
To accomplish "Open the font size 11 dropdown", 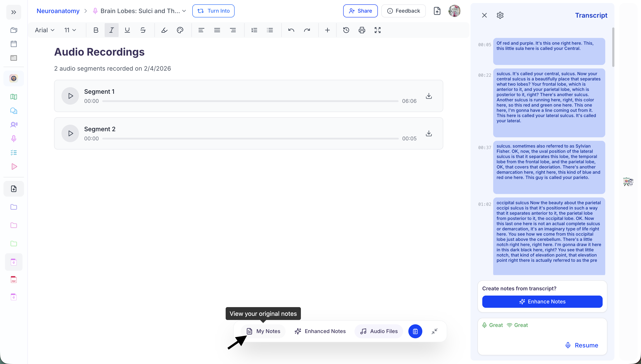I will (x=70, y=30).
